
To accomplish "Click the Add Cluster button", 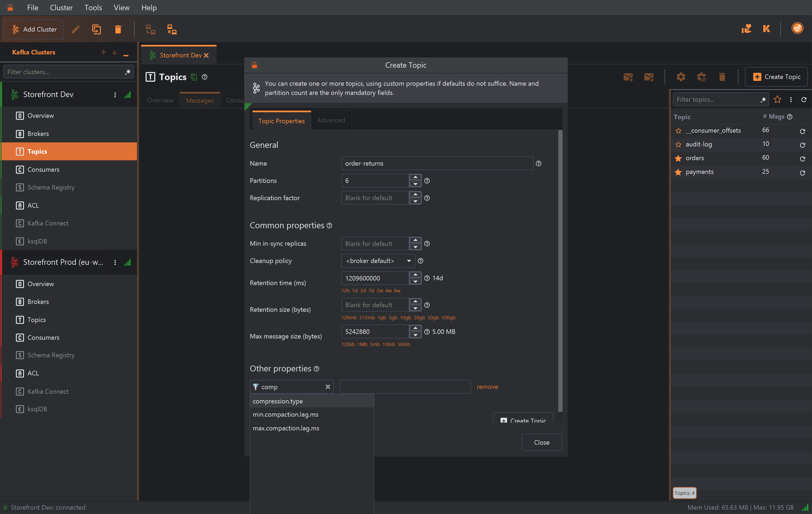I will point(34,29).
